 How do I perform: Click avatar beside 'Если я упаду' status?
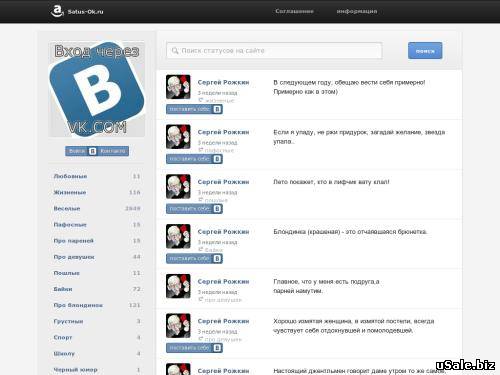point(178,136)
